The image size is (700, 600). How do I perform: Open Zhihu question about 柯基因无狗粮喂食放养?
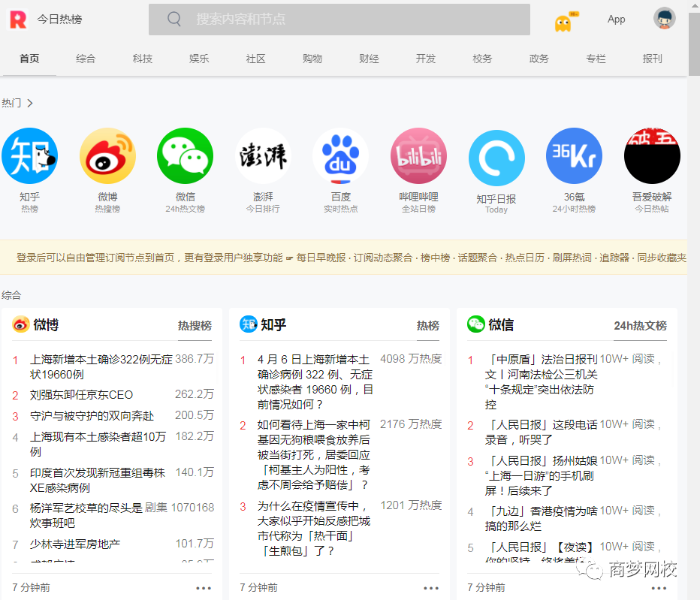[x=314, y=454]
